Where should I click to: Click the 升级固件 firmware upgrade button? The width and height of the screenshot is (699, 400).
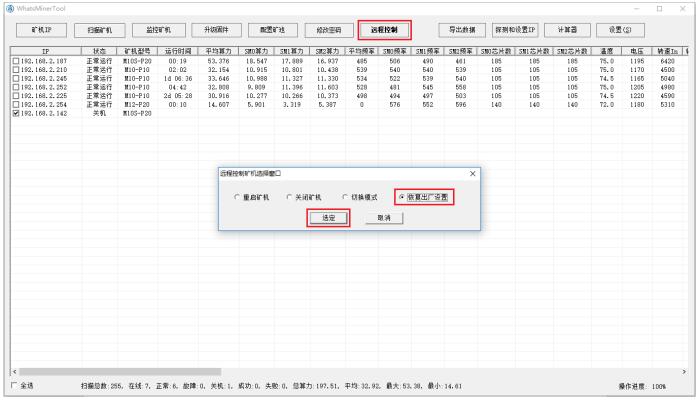(x=216, y=30)
